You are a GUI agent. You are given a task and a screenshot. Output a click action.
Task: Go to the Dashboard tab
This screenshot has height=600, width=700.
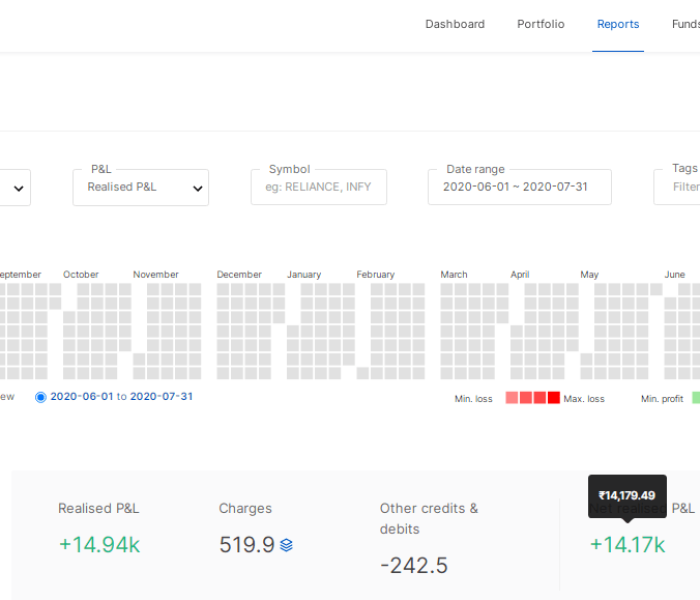tap(455, 24)
